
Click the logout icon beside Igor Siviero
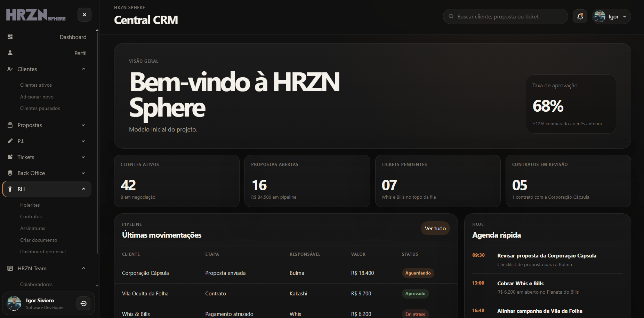point(83,303)
